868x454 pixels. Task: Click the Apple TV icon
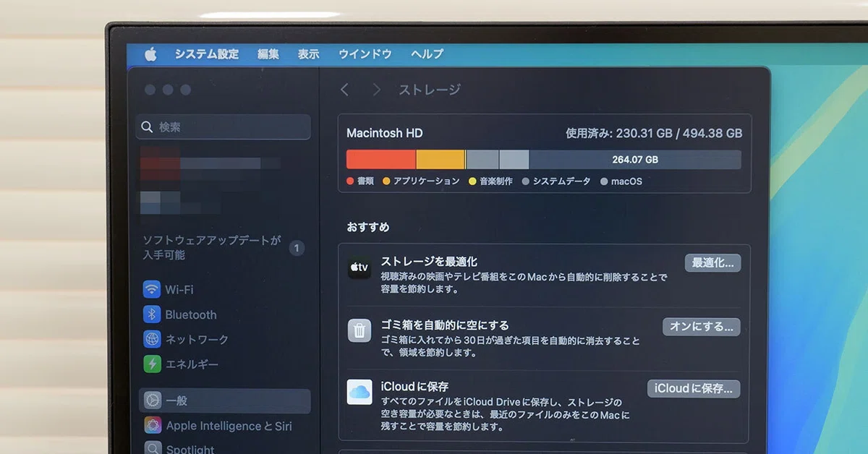coord(359,268)
